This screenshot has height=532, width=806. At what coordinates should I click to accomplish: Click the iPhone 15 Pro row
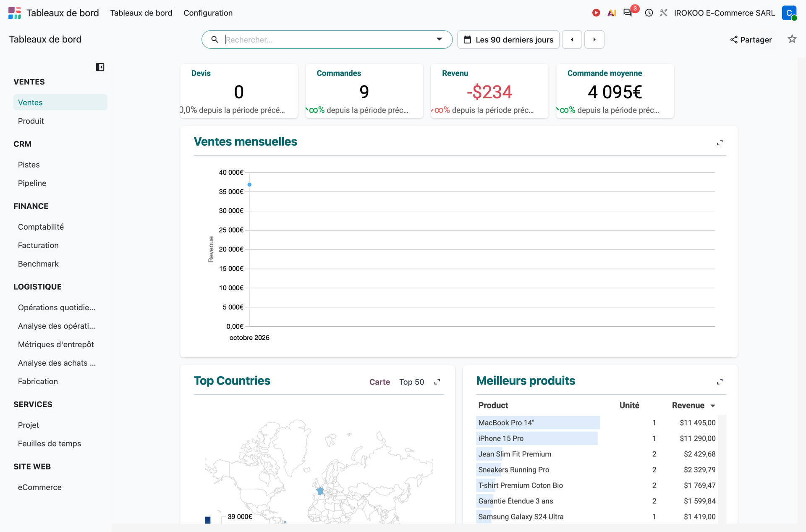[x=597, y=438]
